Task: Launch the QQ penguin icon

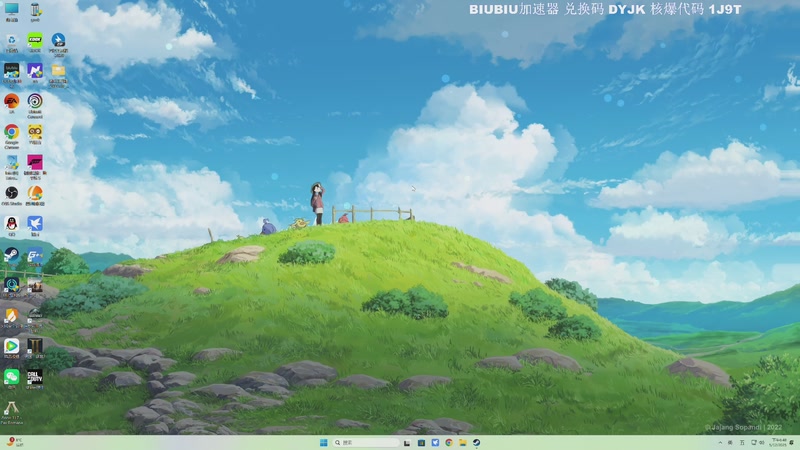Action: [x=11, y=226]
